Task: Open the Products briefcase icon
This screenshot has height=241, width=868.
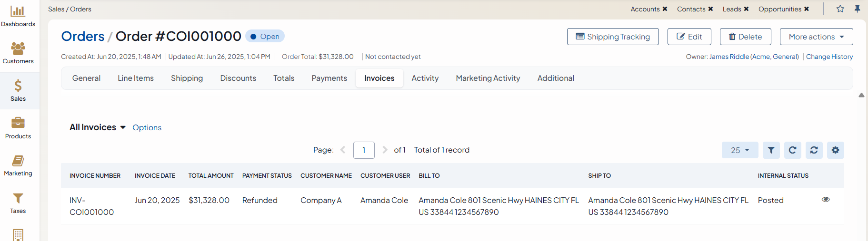Action: pos(18,123)
